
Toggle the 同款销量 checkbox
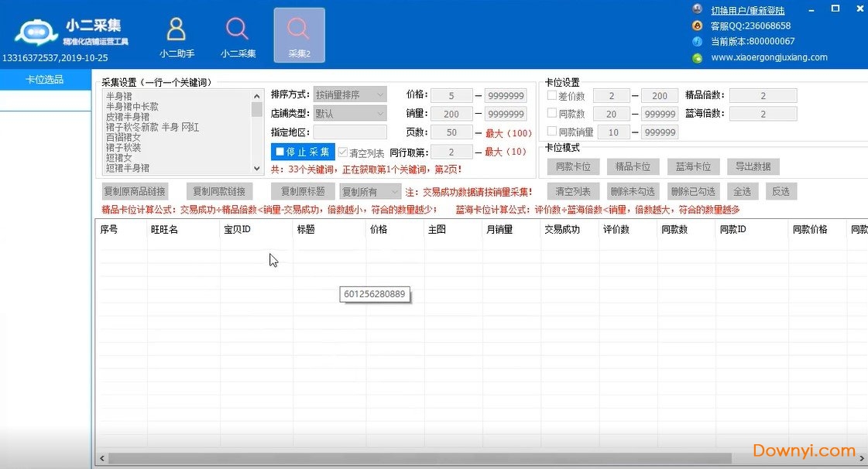(552, 132)
